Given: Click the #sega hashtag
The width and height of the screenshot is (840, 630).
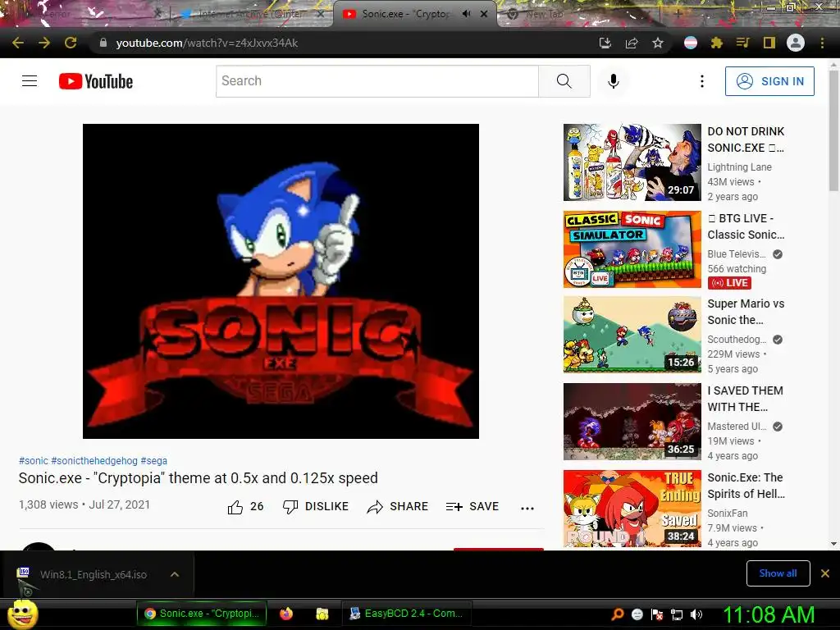Looking at the screenshot, I should [153, 461].
